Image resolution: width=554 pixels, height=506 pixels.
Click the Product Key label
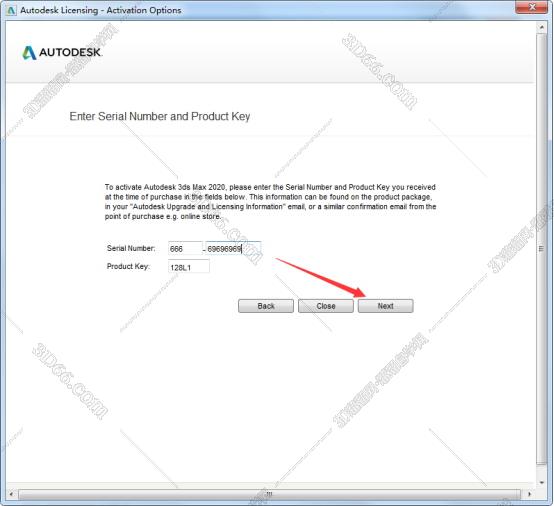128,266
